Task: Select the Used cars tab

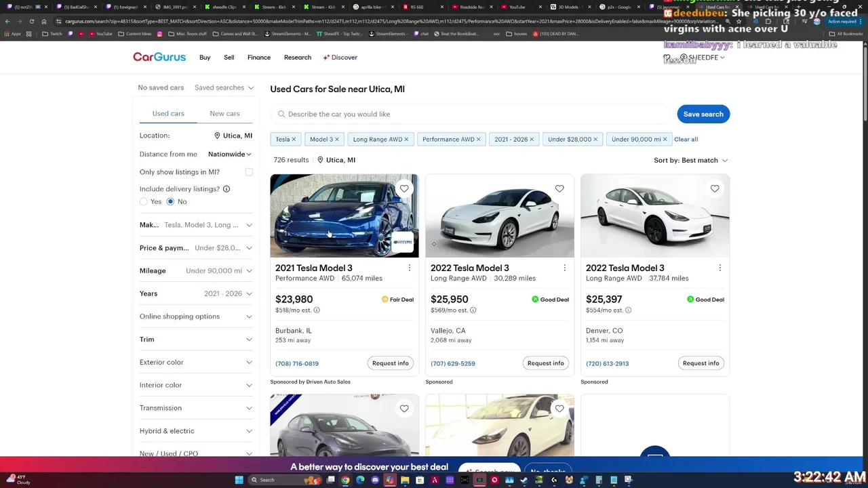Action: point(168,114)
